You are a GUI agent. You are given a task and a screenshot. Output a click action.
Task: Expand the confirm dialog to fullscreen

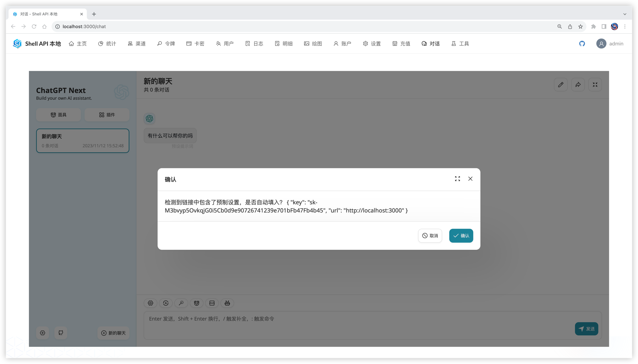click(457, 179)
